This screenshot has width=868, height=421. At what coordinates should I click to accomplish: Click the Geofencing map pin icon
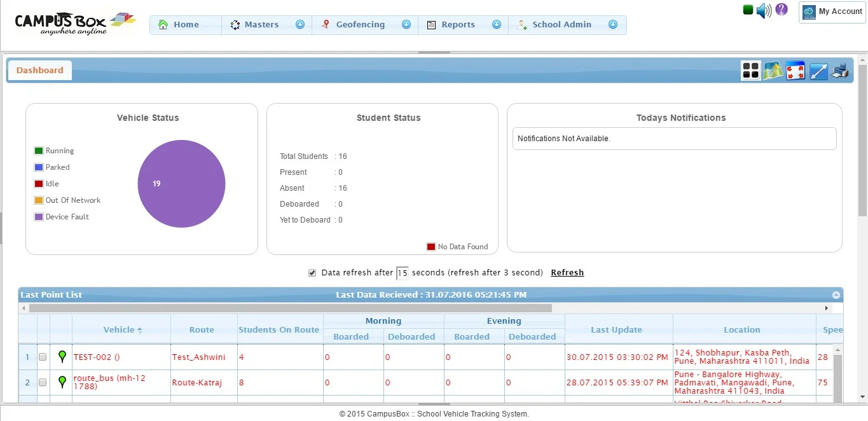point(325,25)
